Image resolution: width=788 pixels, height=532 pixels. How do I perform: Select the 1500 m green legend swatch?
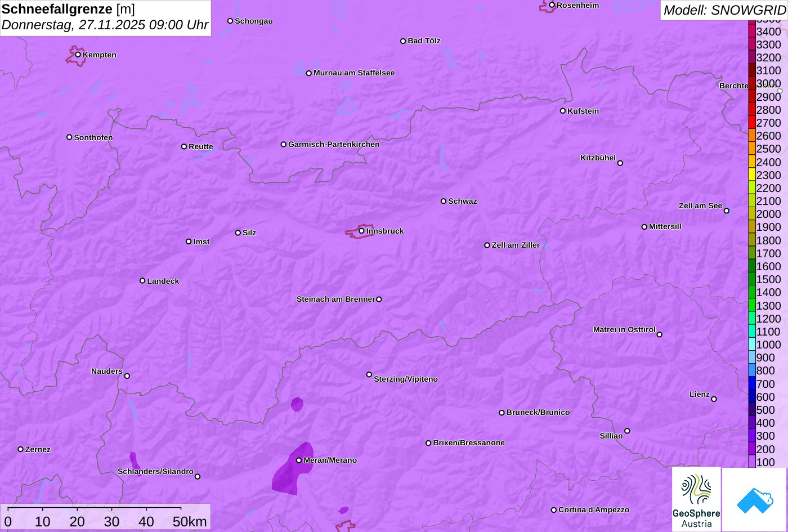point(752,279)
